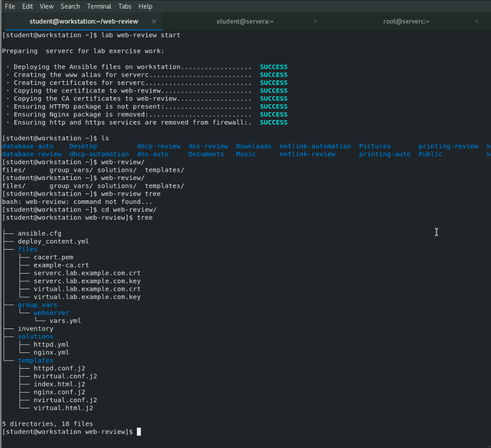Click hvirtual.conf.j2 file name
491x448 pixels.
click(66, 376)
